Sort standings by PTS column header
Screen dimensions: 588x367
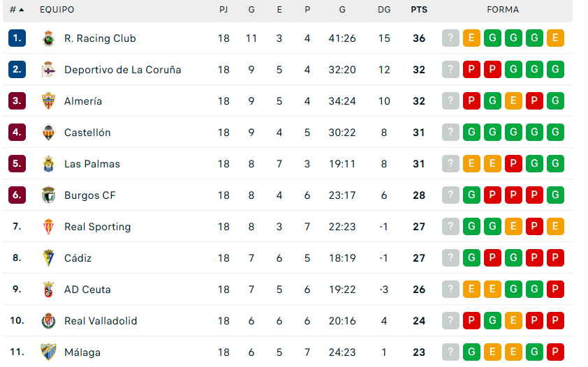click(419, 10)
